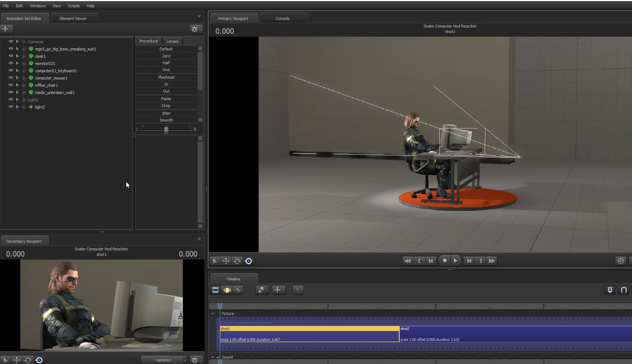Select the primary viewport move tool
632x364 pixels.
226,261
